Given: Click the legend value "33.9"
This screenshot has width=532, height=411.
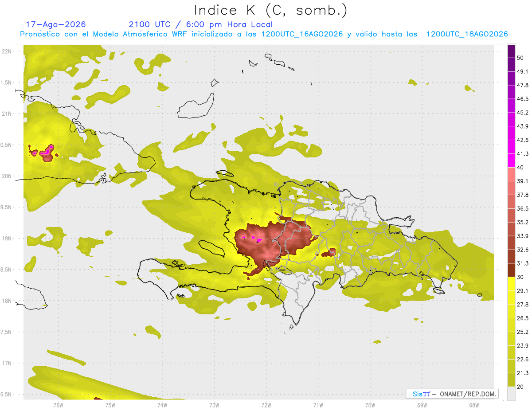Looking at the screenshot, I should point(523,236).
